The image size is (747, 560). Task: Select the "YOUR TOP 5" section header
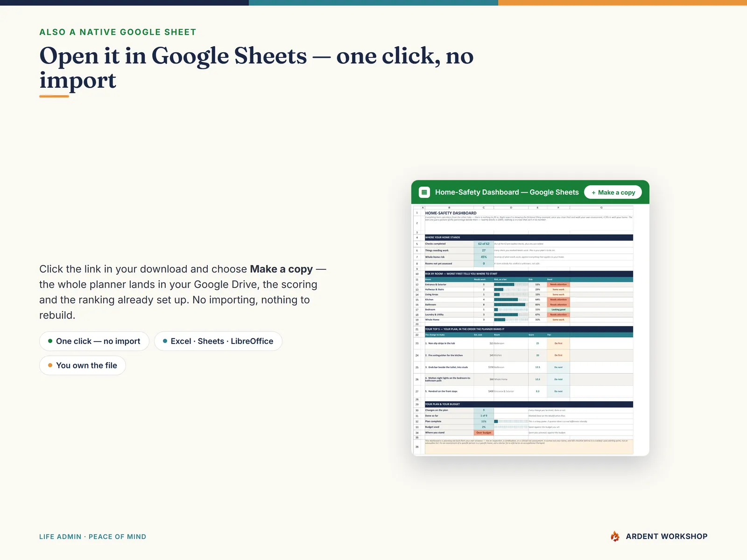529,329
